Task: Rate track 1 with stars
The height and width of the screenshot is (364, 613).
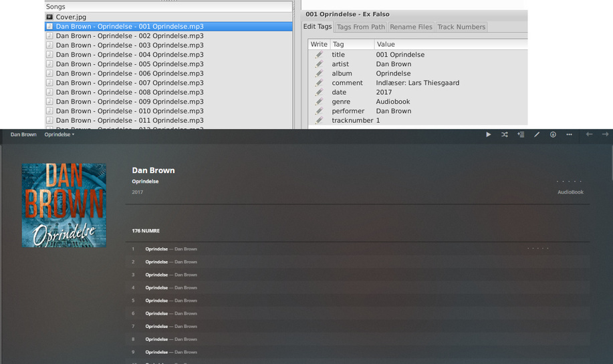Action: (538, 248)
